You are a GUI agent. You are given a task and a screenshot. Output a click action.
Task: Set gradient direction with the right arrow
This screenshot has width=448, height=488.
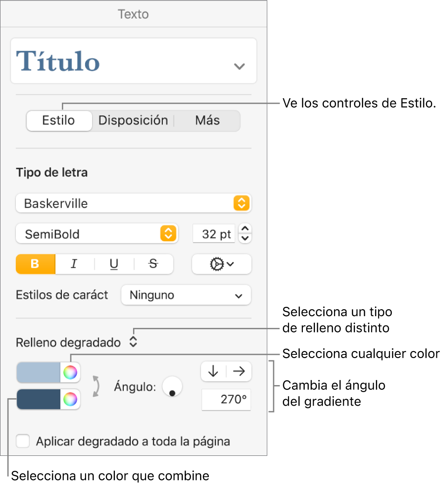(x=239, y=372)
